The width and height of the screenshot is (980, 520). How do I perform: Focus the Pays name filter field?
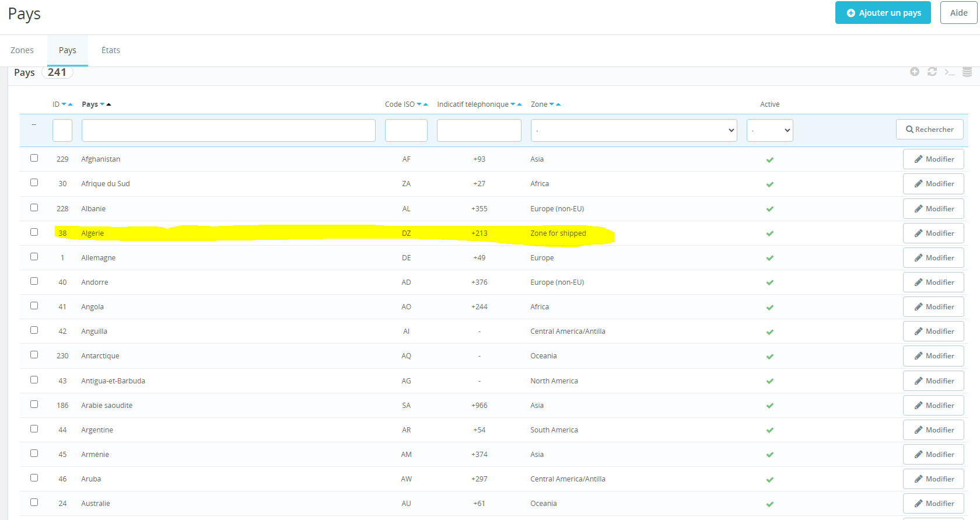coord(229,130)
